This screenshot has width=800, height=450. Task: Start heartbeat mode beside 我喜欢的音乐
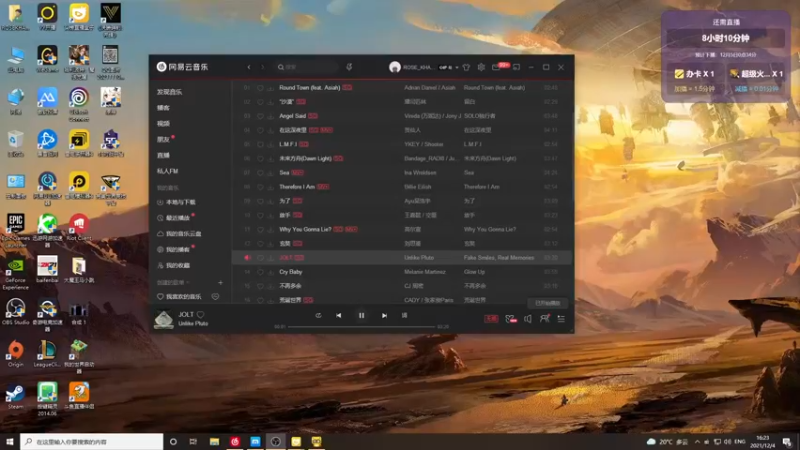pyautogui.click(x=215, y=296)
